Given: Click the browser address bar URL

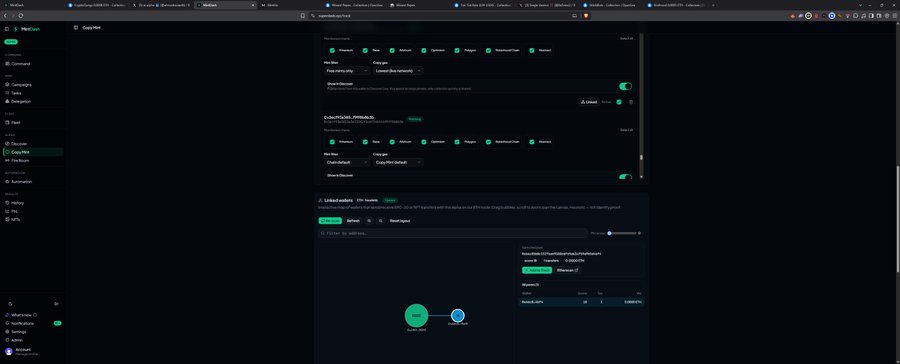Looking at the screenshot, I should tap(335, 16).
